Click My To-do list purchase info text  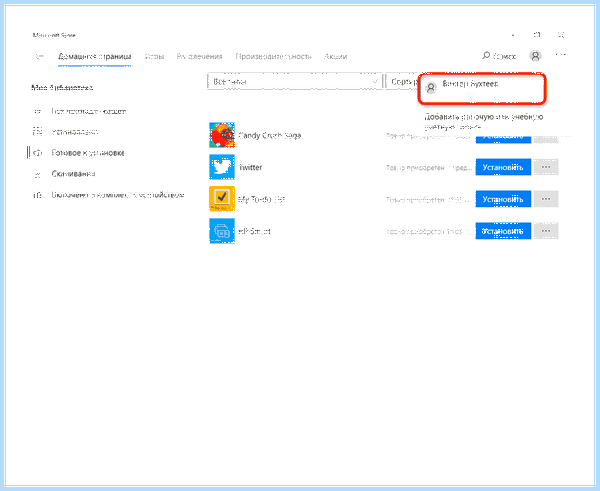(x=429, y=199)
